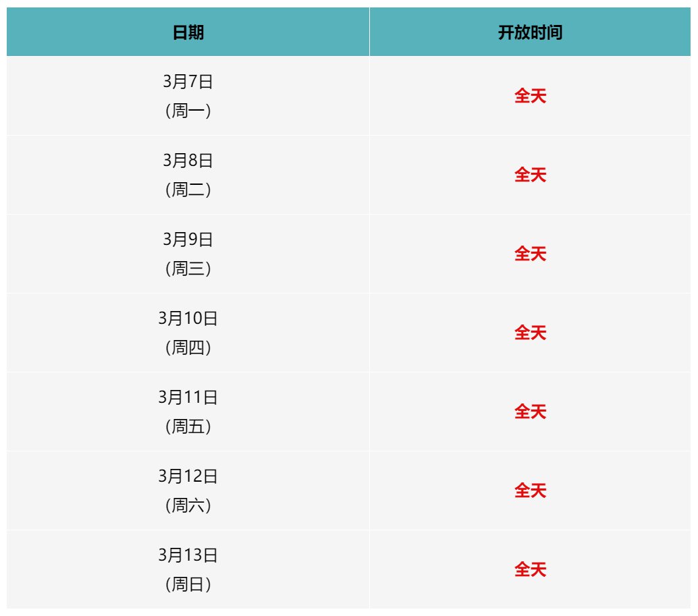Click the 开放时间 column header

(x=530, y=33)
